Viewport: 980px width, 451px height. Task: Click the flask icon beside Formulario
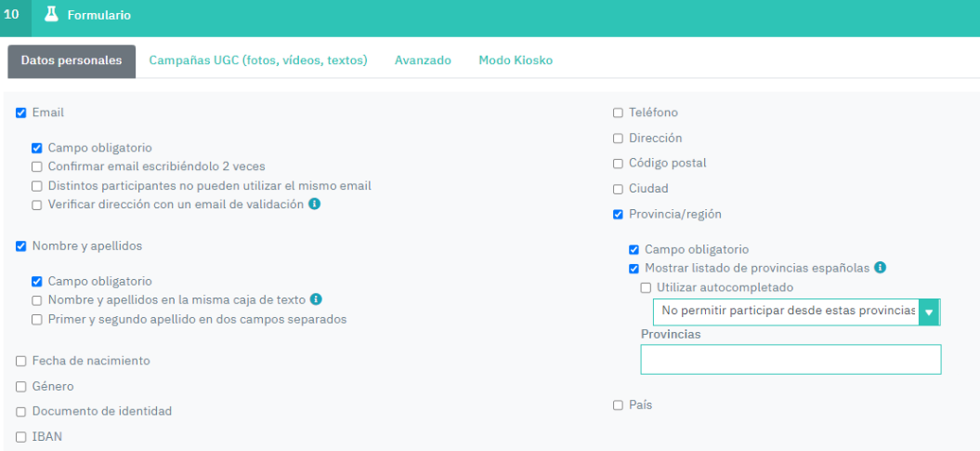coord(51,15)
